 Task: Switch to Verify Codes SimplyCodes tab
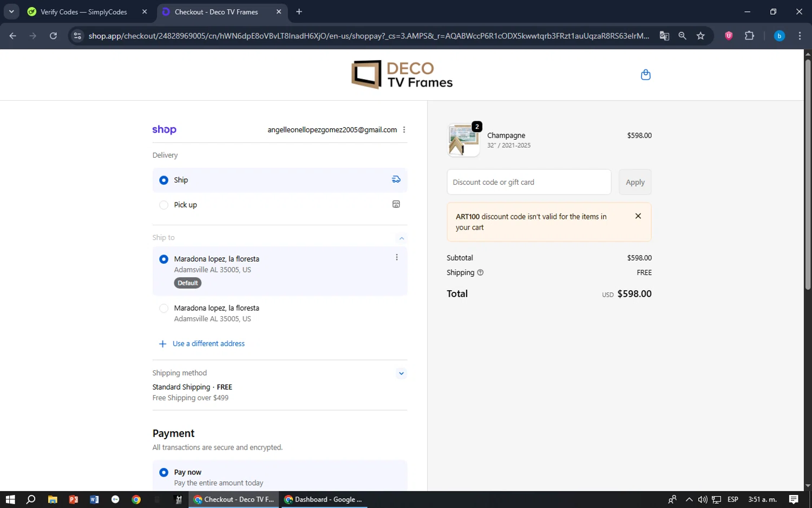[84, 12]
